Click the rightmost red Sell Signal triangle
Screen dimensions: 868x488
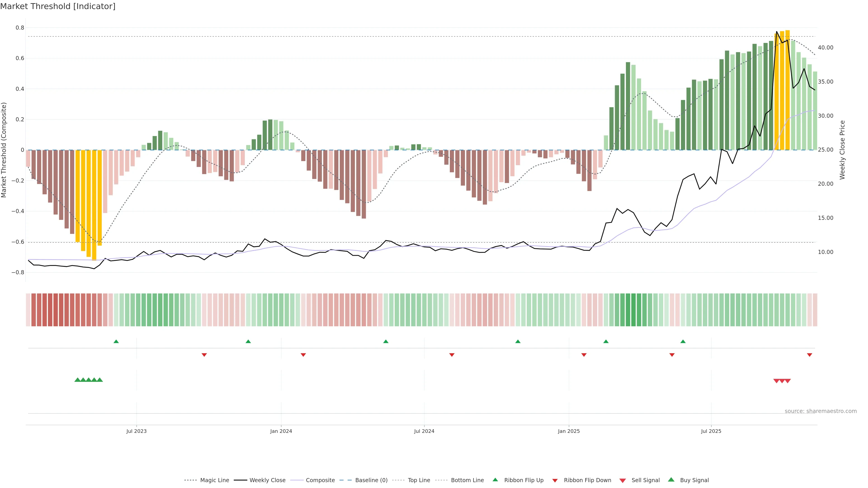point(788,381)
